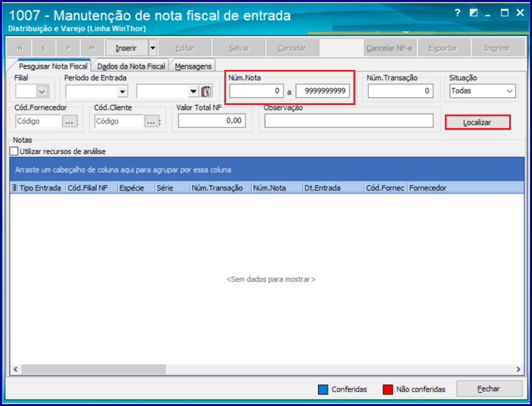Go to previous record arrow icon
The height and width of the screenshot is (406, 532).
point(43,48)
